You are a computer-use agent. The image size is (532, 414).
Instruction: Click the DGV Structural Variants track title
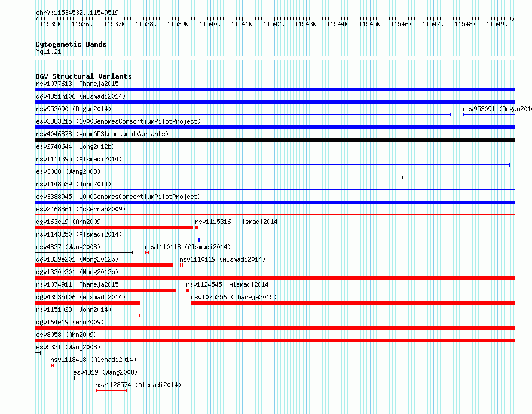tap(84, 76)
